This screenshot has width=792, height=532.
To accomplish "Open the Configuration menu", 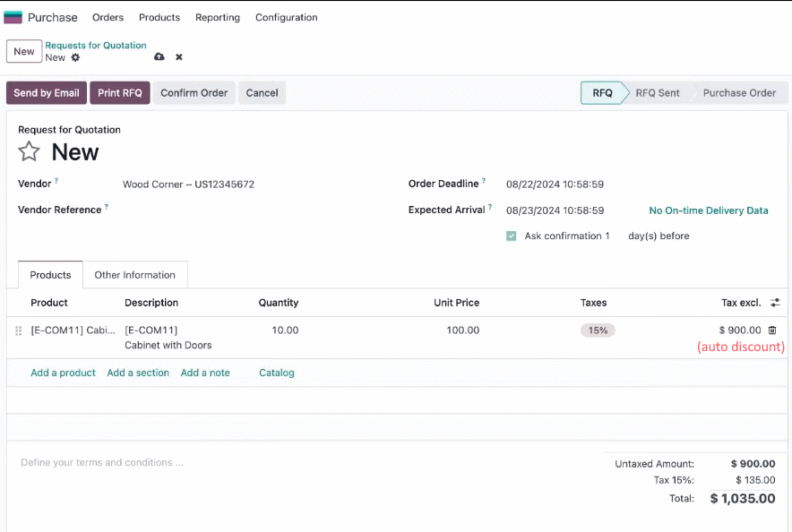I will (x=287, y=17).
